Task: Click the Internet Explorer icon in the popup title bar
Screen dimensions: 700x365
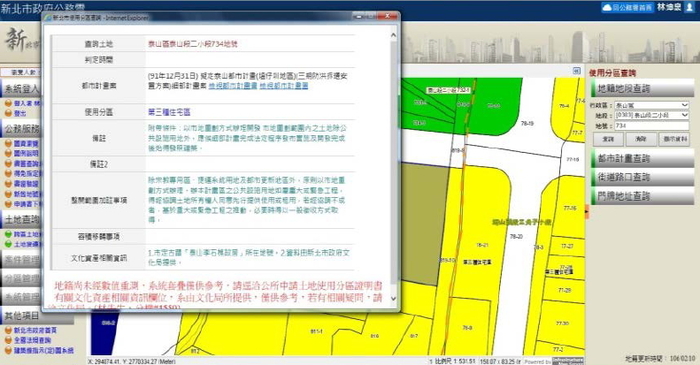Action: point(48,17)
